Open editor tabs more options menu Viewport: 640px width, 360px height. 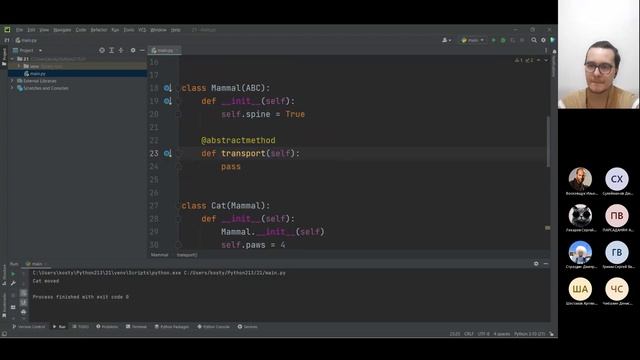[x=546, y=51]
